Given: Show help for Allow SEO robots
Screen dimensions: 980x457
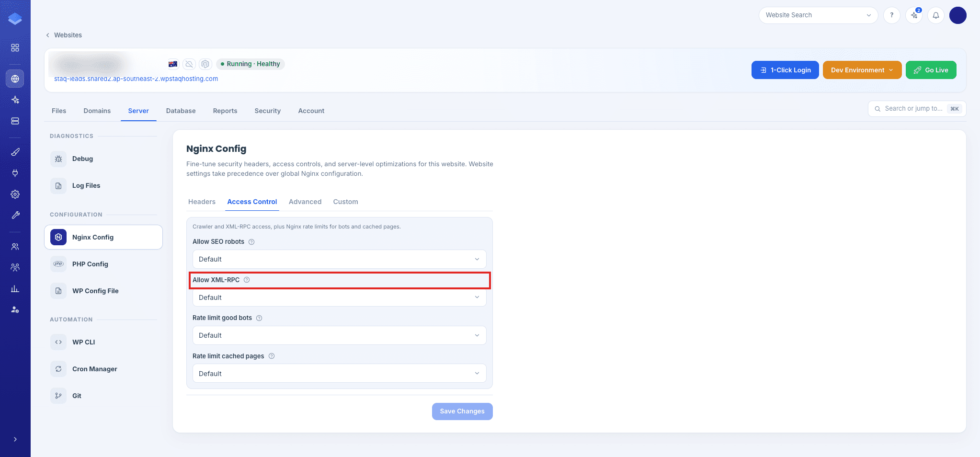Looking at the screenshot, I should (251, 242).
